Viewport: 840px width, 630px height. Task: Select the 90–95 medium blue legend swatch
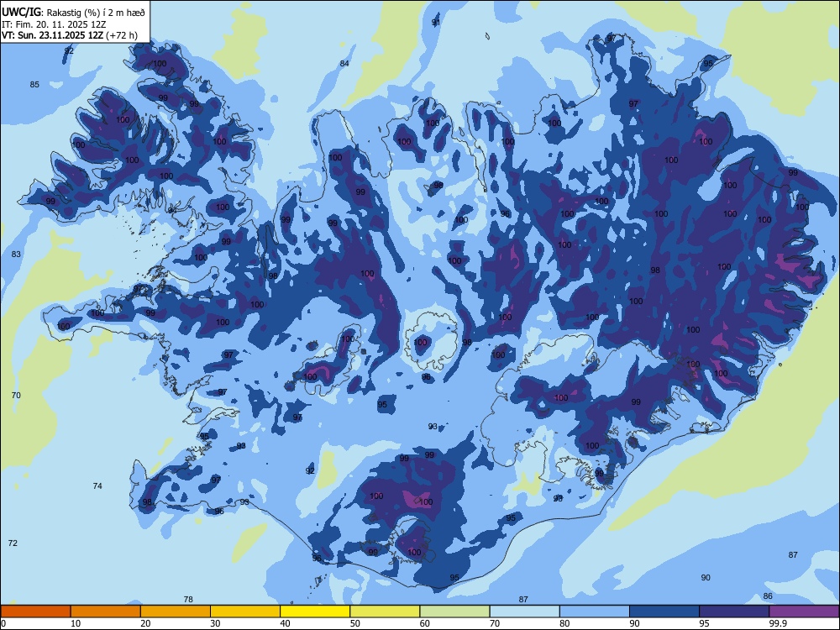click(664, 612)
